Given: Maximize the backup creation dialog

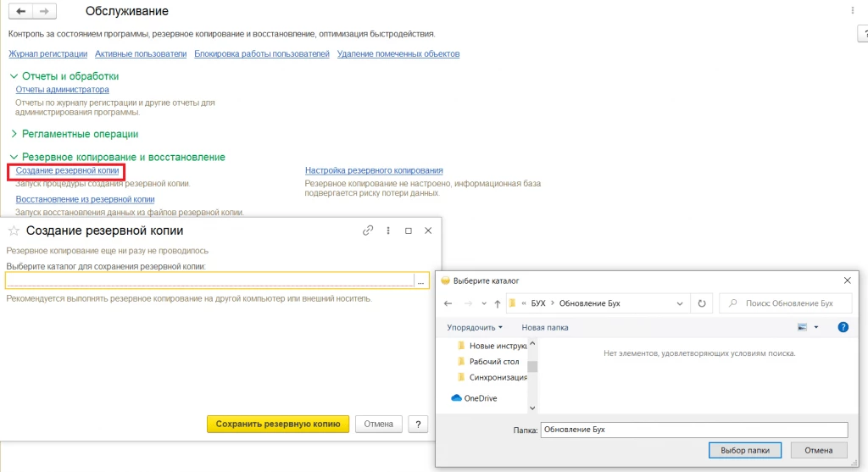Looking at the screenshot, I should (409, 230).
